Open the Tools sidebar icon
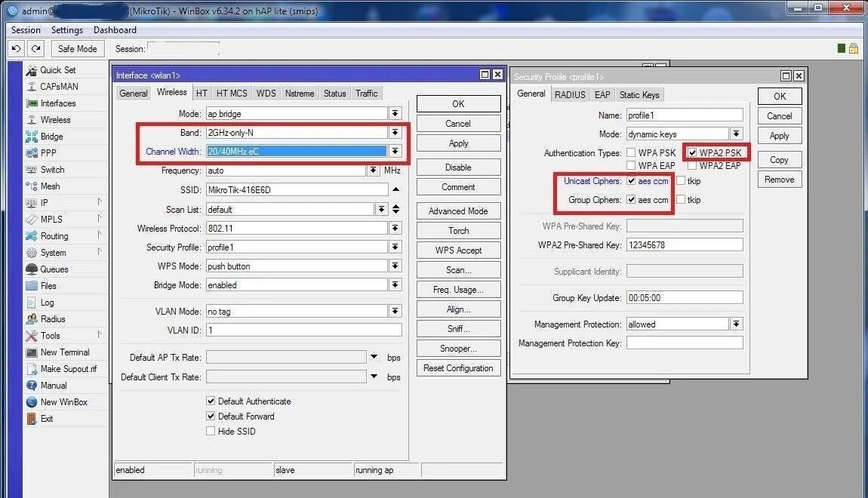This screenshot has width=868, height=498. pos(32,336)
